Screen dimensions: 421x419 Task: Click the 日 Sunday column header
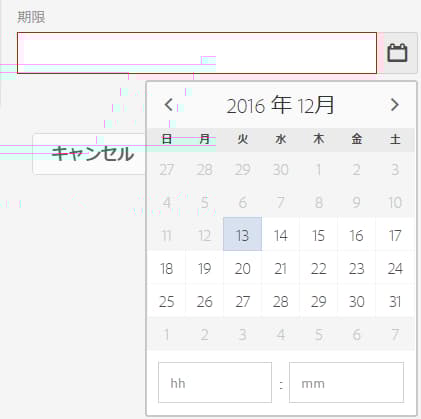click(x=167, y=139)
